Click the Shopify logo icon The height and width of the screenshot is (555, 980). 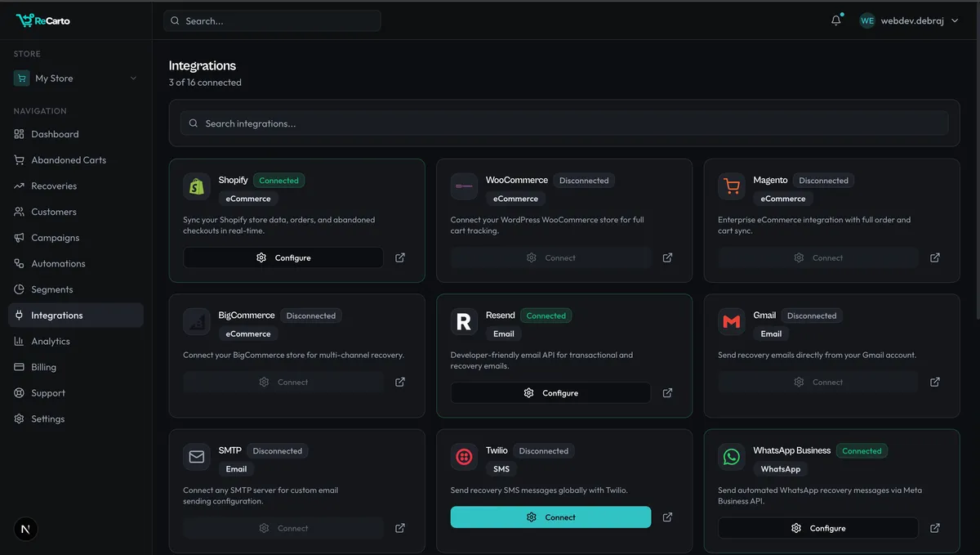[197, 186]
